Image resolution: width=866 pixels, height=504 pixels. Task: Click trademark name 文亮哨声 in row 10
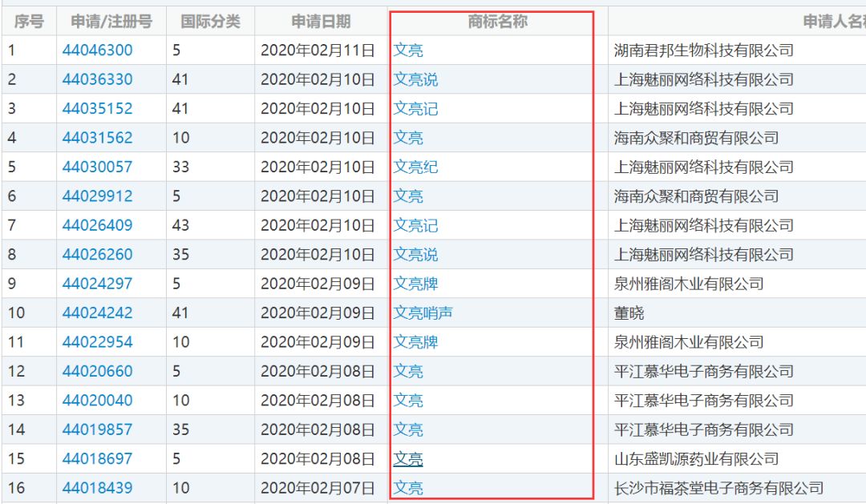click(x=421, y=312)
